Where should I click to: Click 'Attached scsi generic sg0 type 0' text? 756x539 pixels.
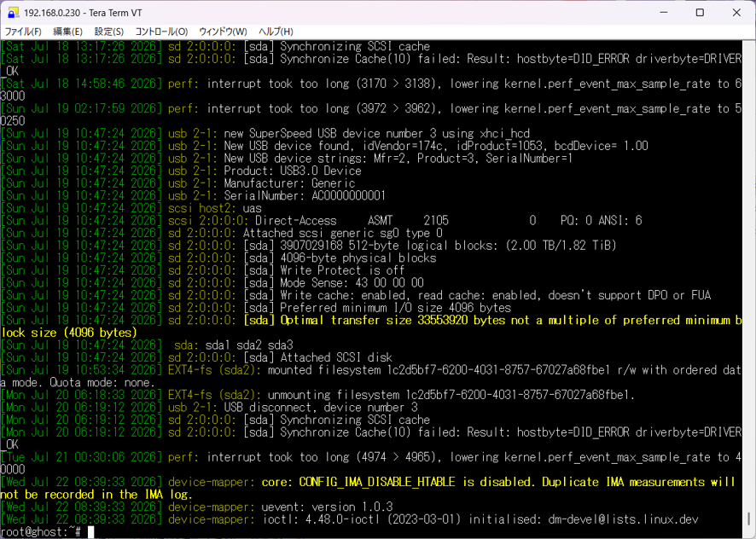tap(343, 234)
